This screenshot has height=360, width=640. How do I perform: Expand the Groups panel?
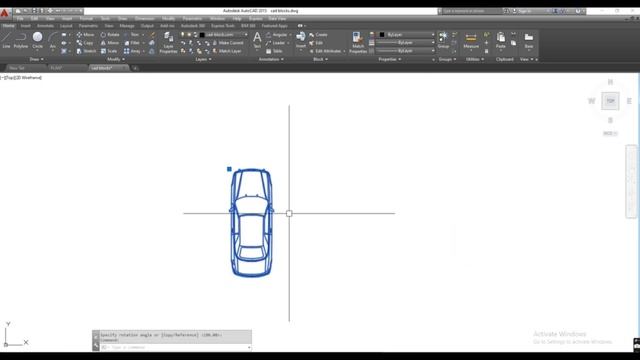coord(447,59)
